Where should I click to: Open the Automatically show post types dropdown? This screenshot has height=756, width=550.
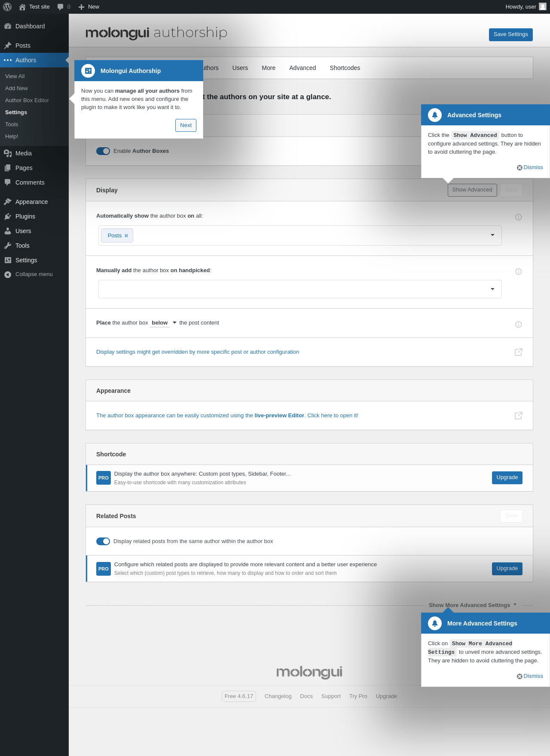point(300,236)
